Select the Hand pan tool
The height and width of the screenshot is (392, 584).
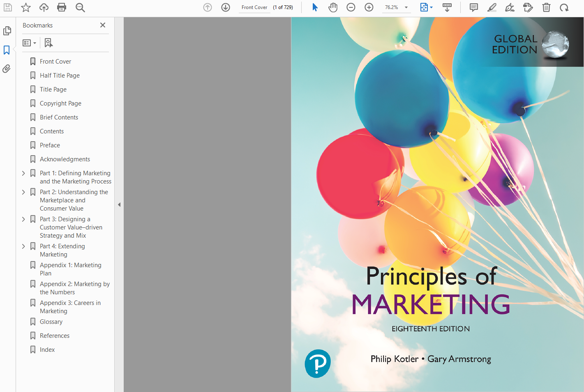[x=333, y=7]
